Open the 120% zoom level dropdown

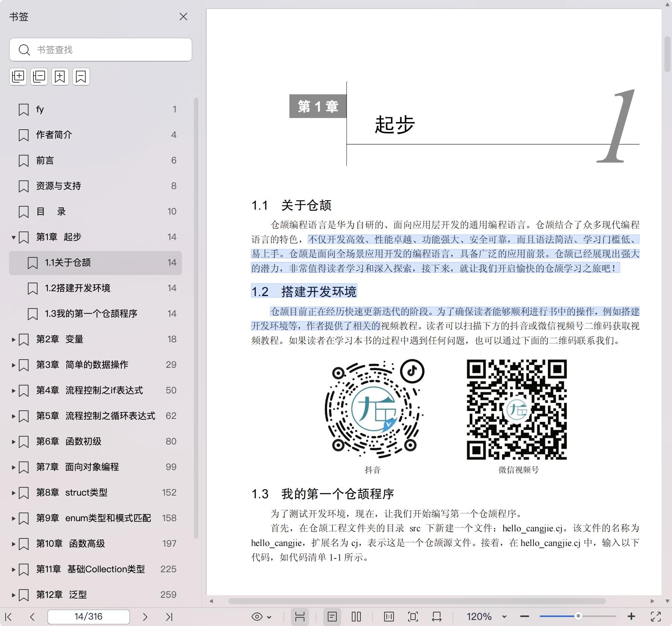(x=504, y=617)
